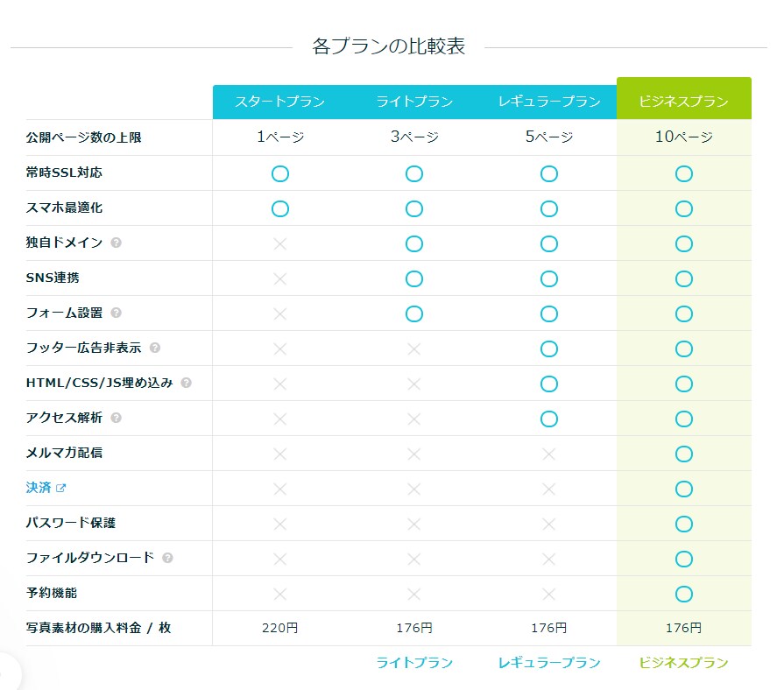Follow the green ビジネスプラン link below table
This screenshot has width=784, height=690.
tap(683, 663)
